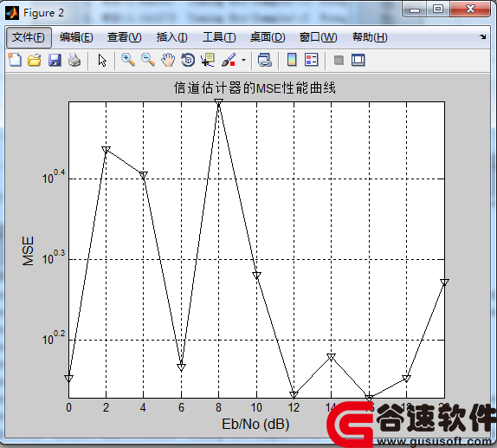Open the 窗口(W) menu

319,37
